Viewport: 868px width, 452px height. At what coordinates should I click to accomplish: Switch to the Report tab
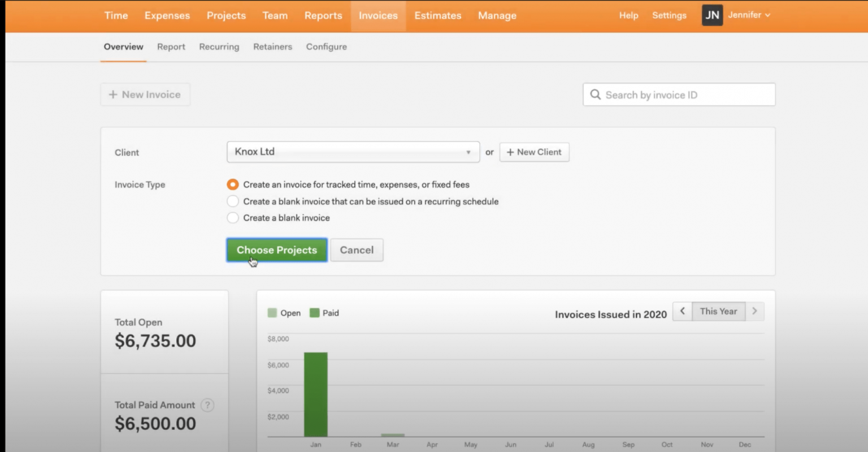pos(171,47)
